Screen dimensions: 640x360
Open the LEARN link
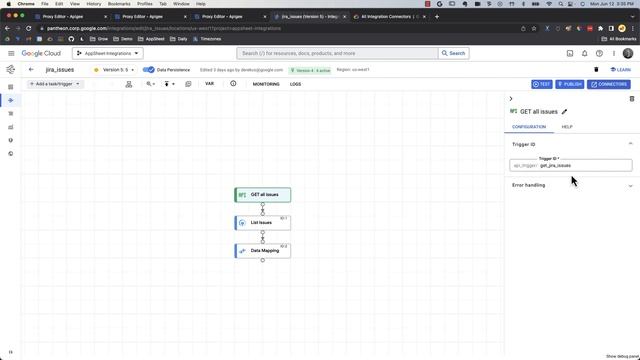[620, 70]
